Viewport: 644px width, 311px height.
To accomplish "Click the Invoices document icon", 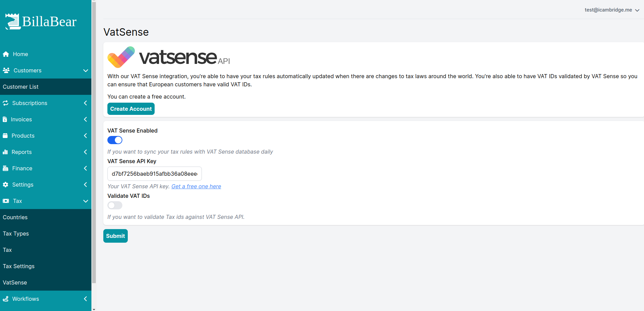I will coord(5,119).
